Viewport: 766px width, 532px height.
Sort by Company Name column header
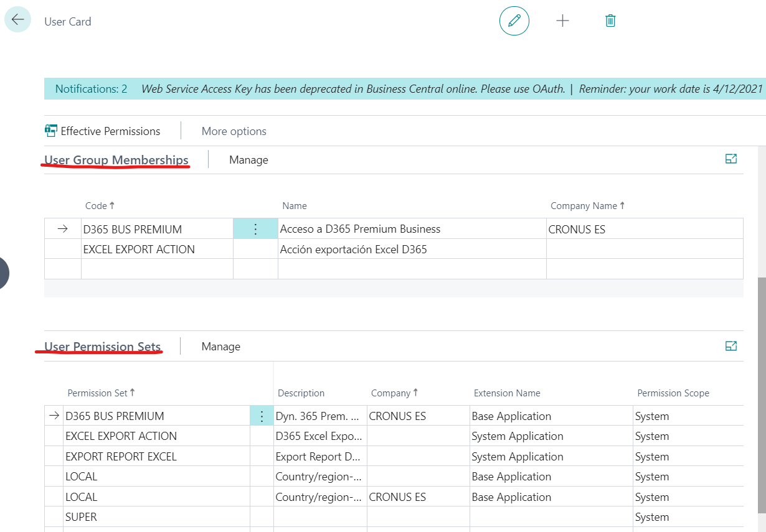pyautogui.click(x=587, y=206)
